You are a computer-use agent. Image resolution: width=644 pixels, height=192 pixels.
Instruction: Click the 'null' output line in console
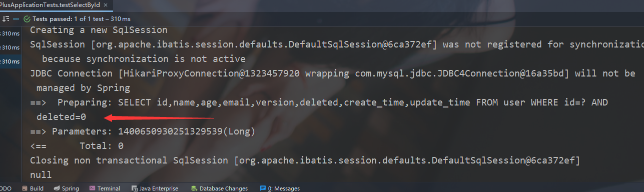pyautogui.click(x=41, y=175)
